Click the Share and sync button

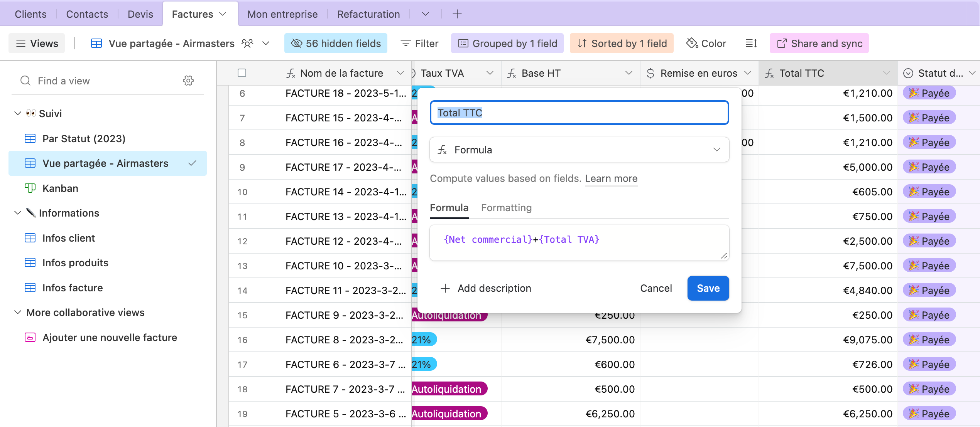click(819, 44)
